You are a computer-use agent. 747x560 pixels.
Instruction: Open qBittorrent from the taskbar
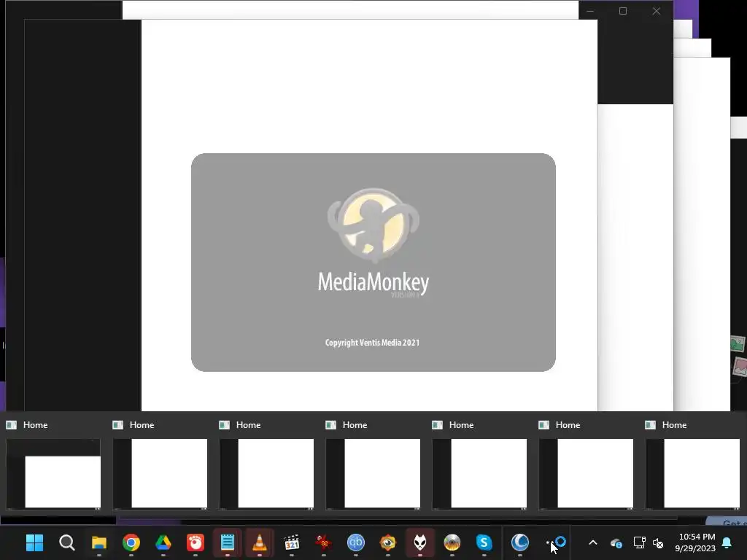[356, 542]
